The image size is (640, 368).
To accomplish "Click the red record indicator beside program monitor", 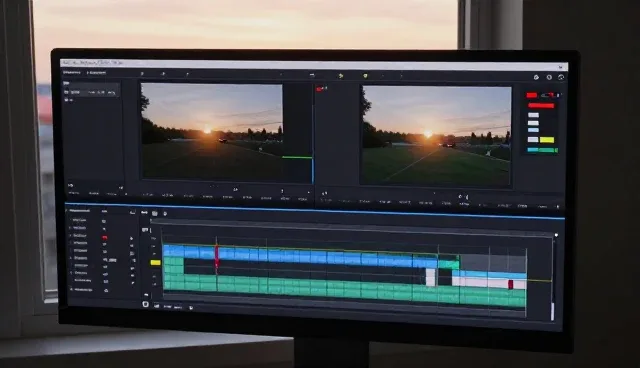I will pyautogui.click(x=319, y=89).
